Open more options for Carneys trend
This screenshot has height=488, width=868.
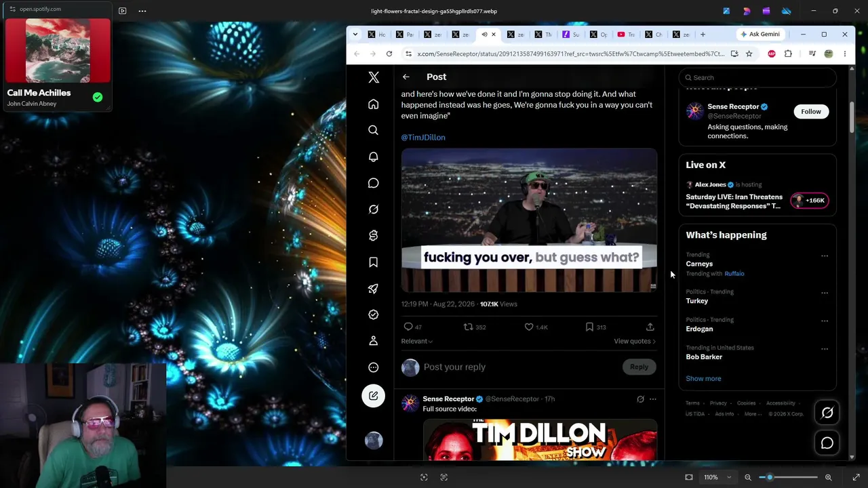[x=825, y=256]
